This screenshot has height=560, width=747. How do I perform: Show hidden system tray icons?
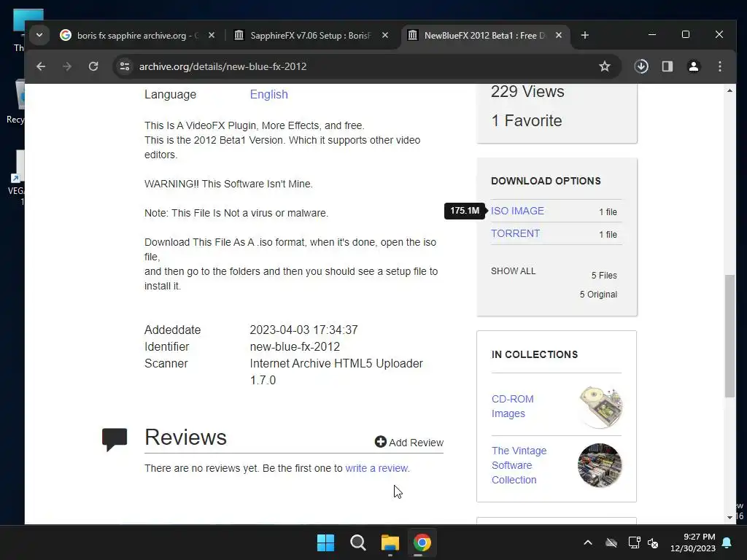pyautogui.click(x=588, y=542)
